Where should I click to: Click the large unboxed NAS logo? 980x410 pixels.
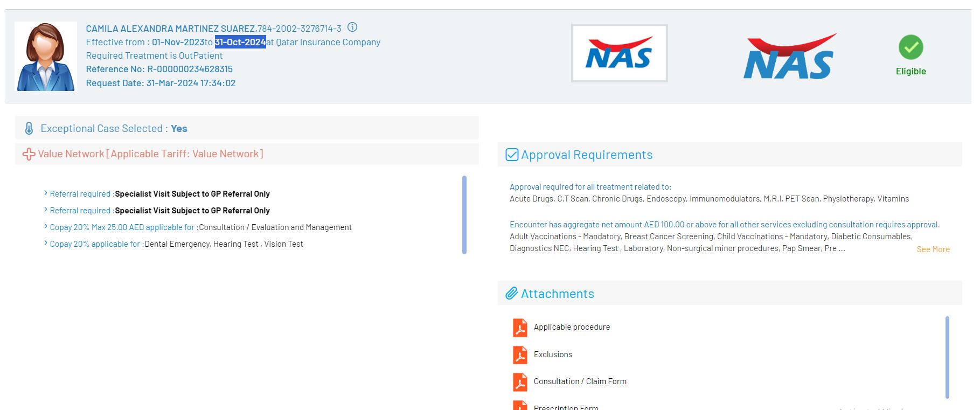[789, 57]
